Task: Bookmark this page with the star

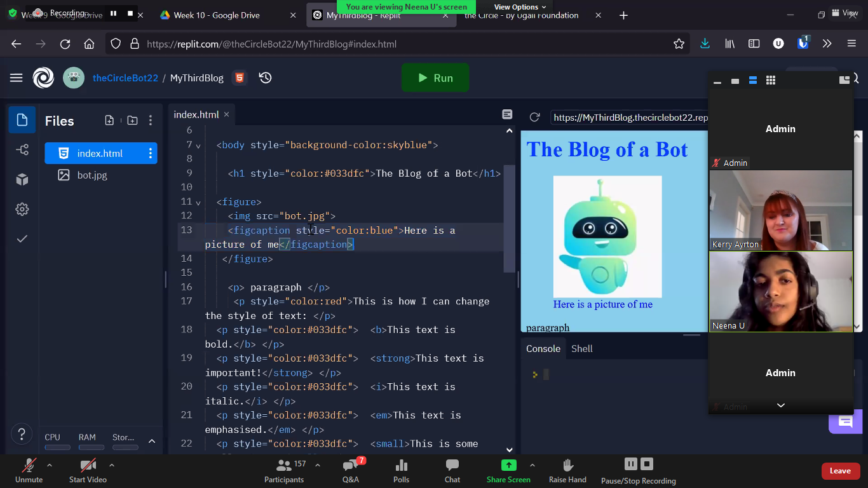Action: click(679, 44)
